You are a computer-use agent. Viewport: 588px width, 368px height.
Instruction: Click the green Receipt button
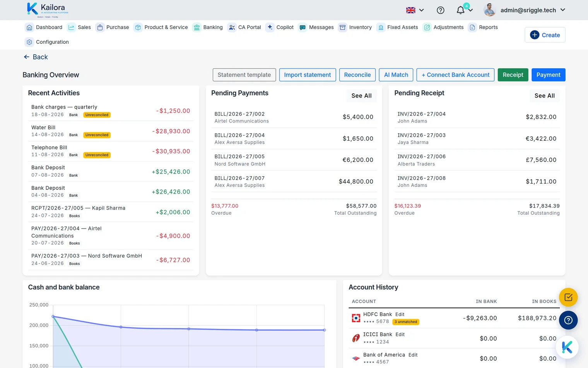tap(513, 75)
